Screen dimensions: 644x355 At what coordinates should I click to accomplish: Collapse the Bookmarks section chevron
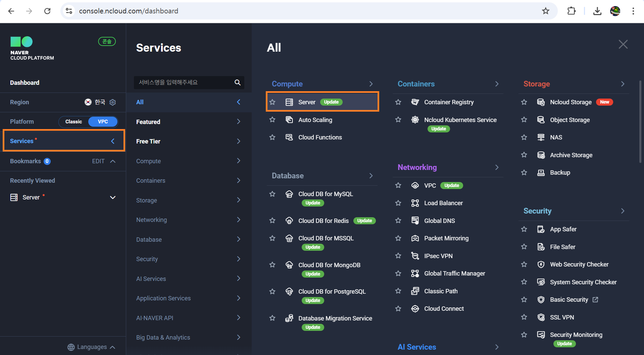click(113, 161)
